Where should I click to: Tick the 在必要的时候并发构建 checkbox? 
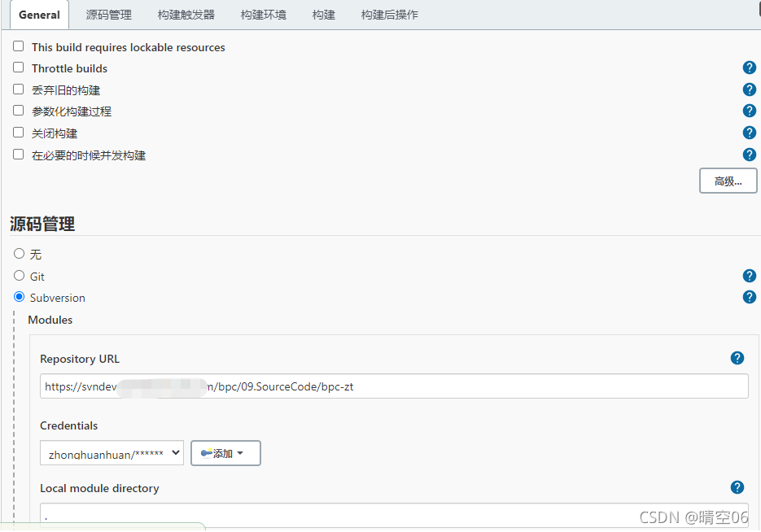click(x=19, y=155)
